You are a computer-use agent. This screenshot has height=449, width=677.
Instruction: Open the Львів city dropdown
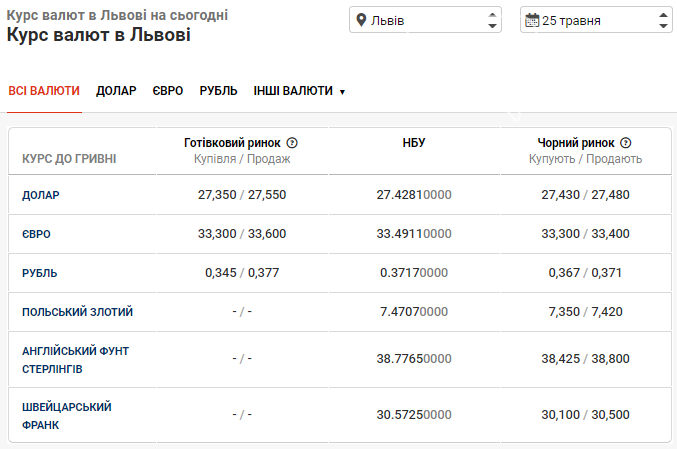pos(425,20)
